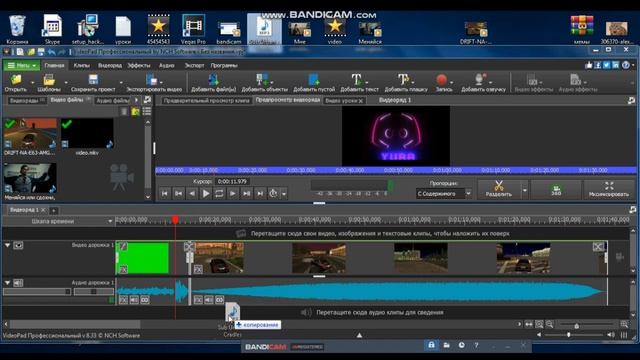Image resolution: width=640 pixels, height=360 pixels.
Task: Open the Видеоряд menu tab
Action: [109, 65]
